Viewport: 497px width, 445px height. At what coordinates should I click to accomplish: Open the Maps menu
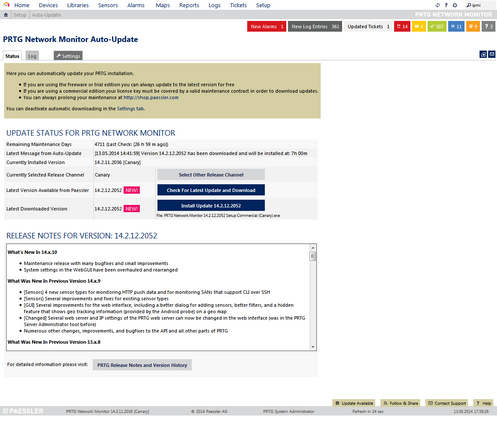point(162,5)
